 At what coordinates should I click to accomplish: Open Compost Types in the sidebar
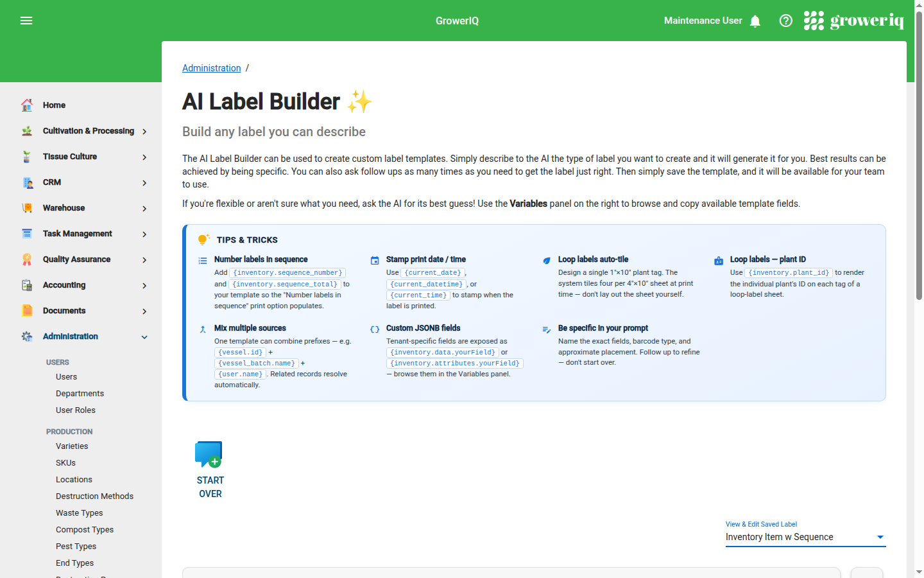click(x=85, y=530)
